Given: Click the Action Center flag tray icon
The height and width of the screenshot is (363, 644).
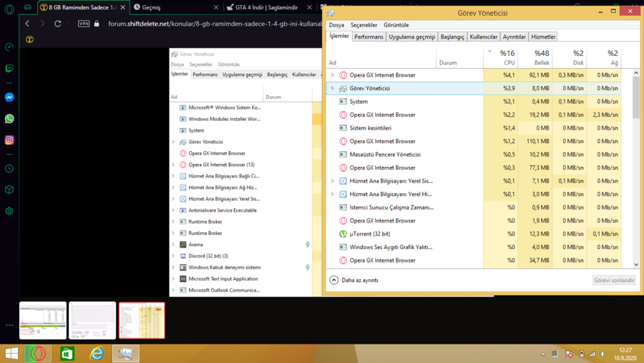Looking at the screenshot, I should [569, 354].
